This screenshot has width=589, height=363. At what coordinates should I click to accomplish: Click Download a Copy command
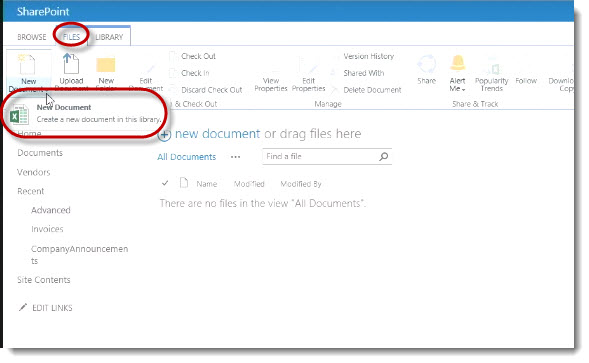pos(561,84)
